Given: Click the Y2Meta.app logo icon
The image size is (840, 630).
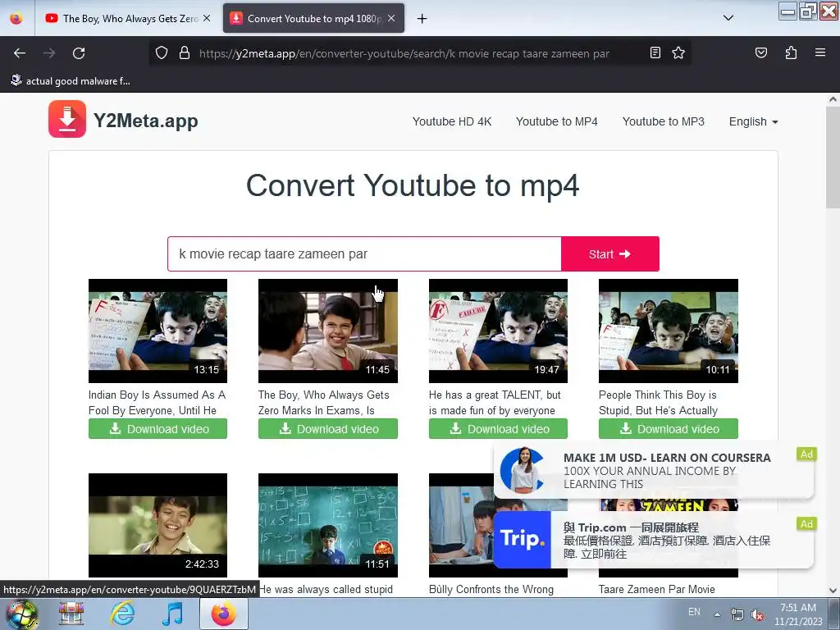Looking at the screenshot, I should tap(67, 119).
